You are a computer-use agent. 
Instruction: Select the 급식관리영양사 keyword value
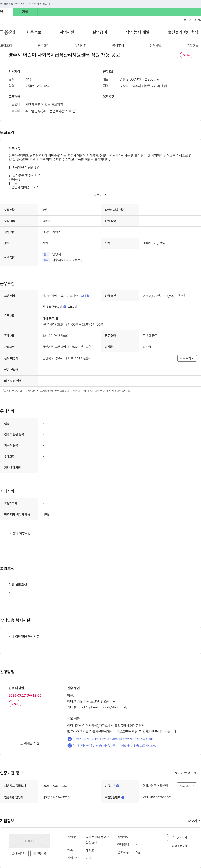coord(52,232)
